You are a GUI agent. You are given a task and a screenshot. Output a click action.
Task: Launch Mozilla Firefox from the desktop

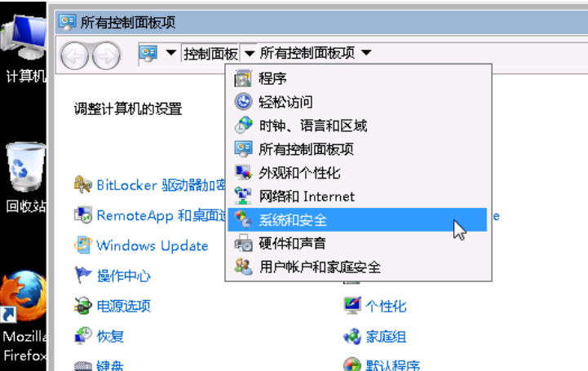(24, 316)
